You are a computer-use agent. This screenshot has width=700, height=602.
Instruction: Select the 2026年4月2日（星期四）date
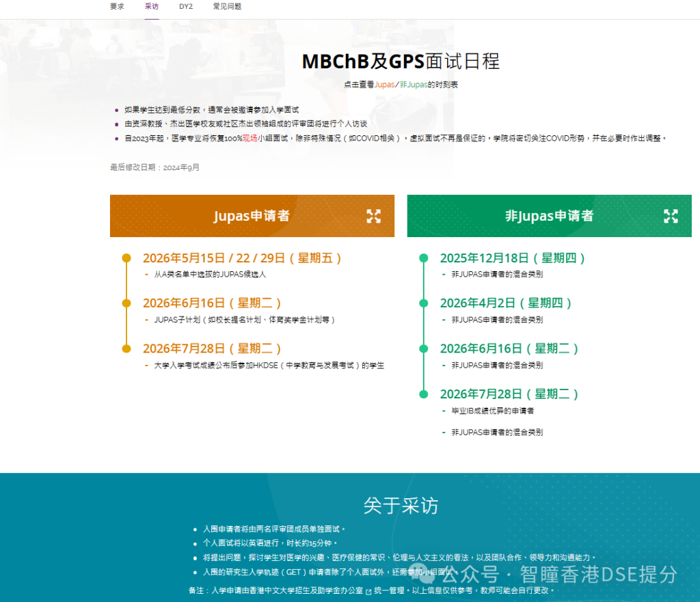506,303
